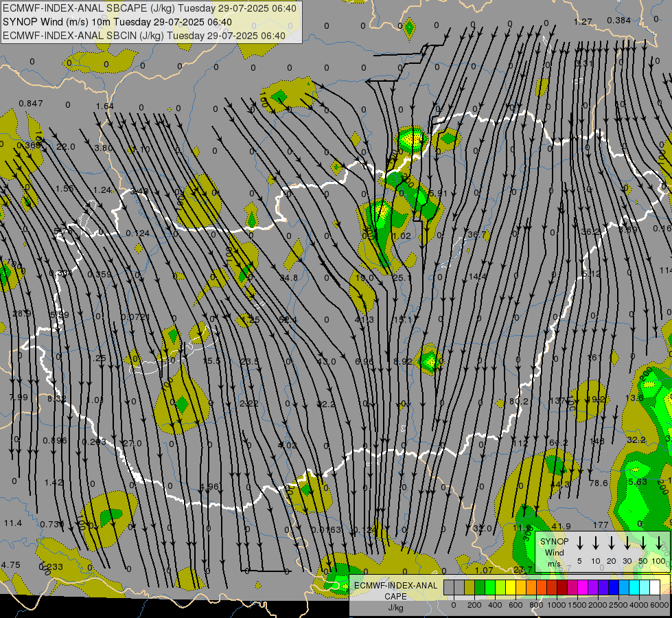
Task: Click the map value 0.847
Action: (x=31, y=104)
